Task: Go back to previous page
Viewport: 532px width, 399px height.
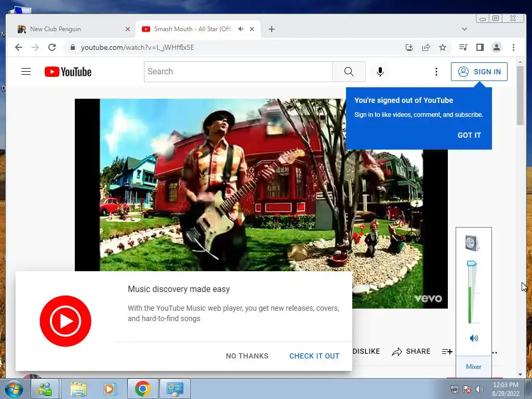Action: (x=19, y=47)
